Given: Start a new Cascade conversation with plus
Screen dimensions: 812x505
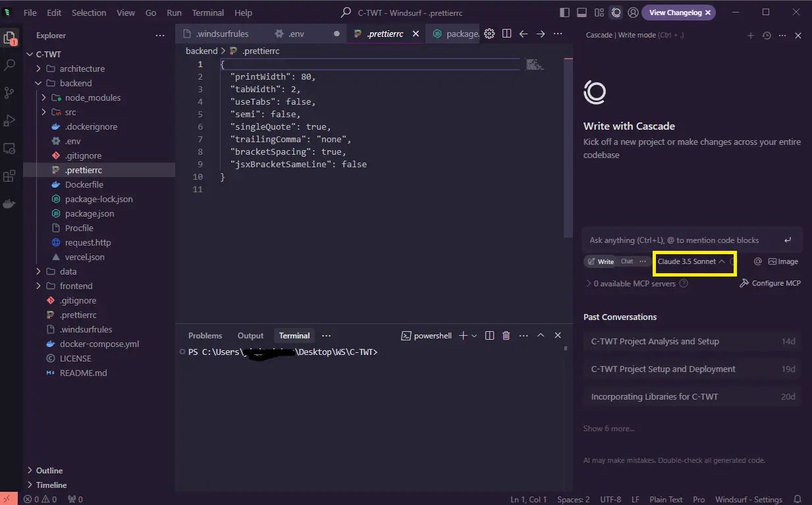Looking at the screenshot, I should tap(750, 36).
